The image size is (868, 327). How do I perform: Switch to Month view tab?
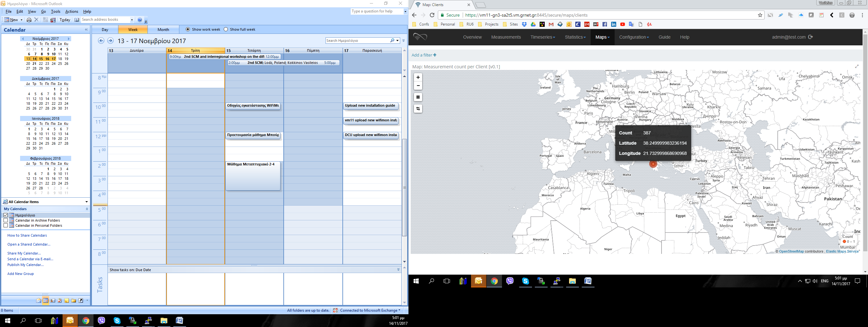[x=163, y=30]
